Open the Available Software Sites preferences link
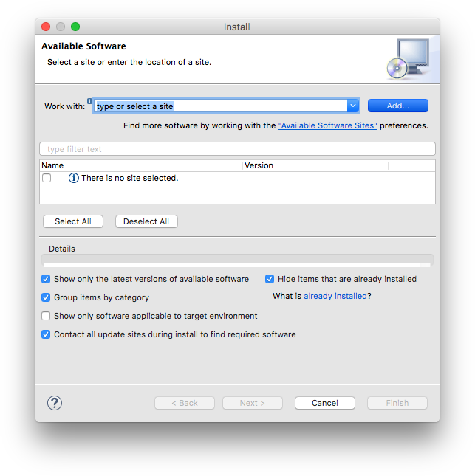The width and height of the screenshot is (475, 476). pyautogui.click(x=327, y=125)
